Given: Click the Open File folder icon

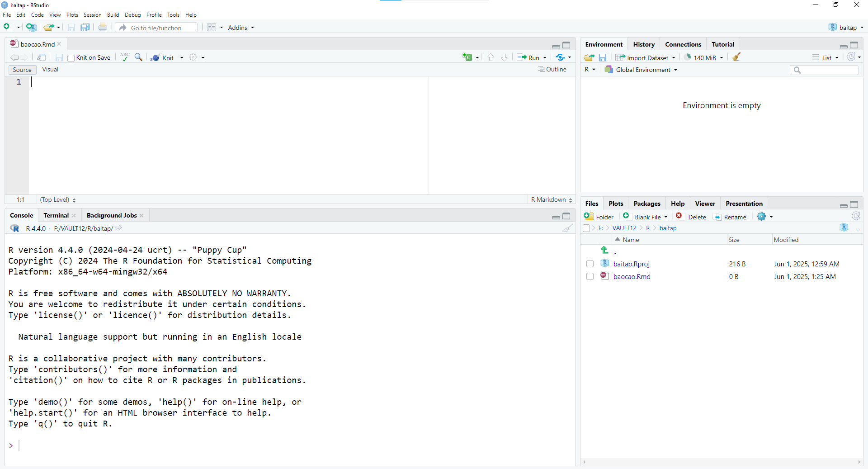Looking at the screenshot, I should pos(49,27).
